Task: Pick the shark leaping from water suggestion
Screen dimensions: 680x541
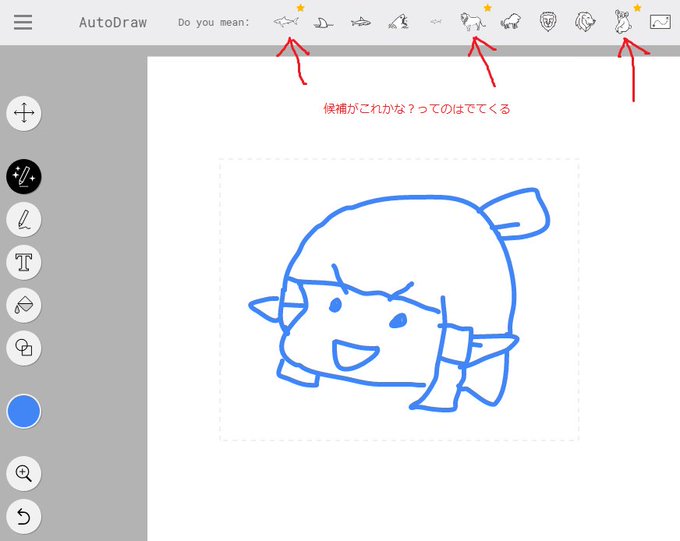Action: 398,22
